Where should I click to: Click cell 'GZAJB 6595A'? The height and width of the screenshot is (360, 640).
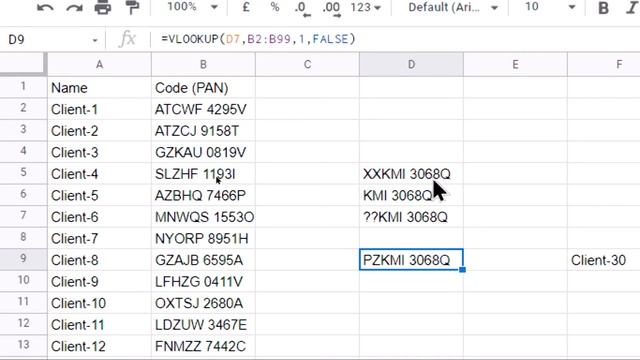coord(203,260)
